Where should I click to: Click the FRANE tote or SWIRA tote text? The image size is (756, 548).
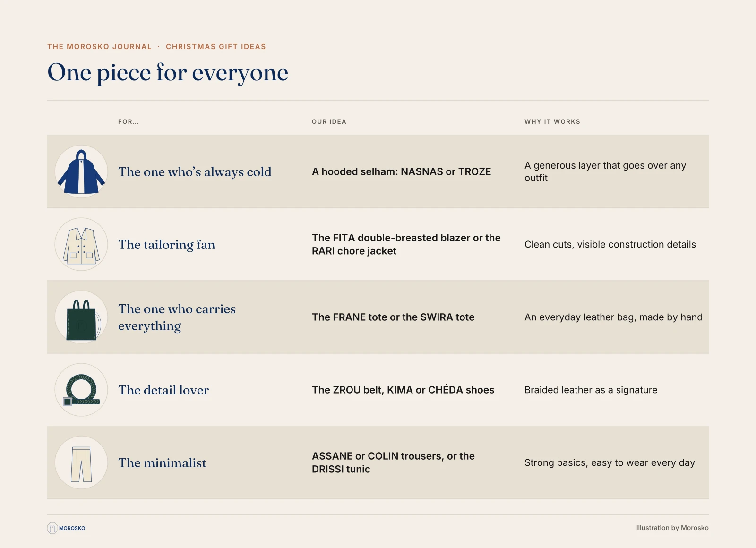click(x=393, y=317)
